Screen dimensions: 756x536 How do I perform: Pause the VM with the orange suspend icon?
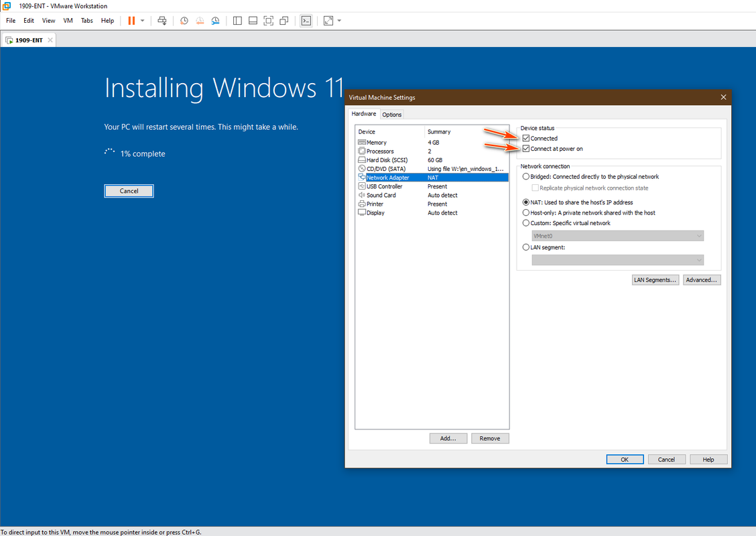pyautogui.click(x=131, y=21)
